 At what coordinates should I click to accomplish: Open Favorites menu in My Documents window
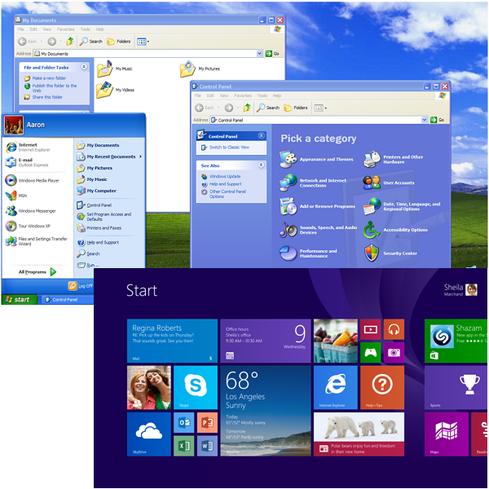[x=66, y=29]
